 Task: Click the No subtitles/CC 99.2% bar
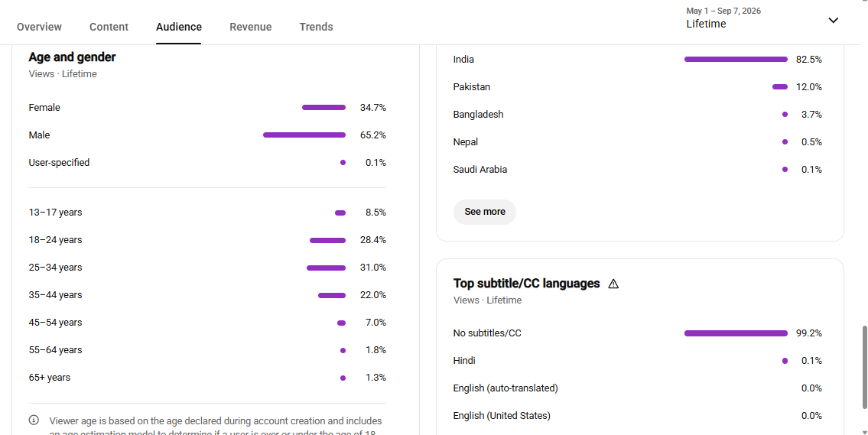click(736, 333)
